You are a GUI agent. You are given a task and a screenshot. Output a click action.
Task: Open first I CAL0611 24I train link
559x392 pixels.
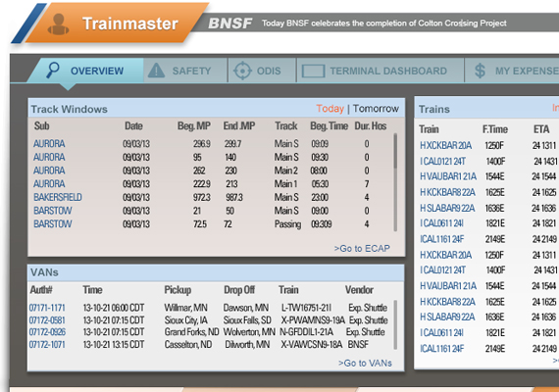(x=441, y=223)
